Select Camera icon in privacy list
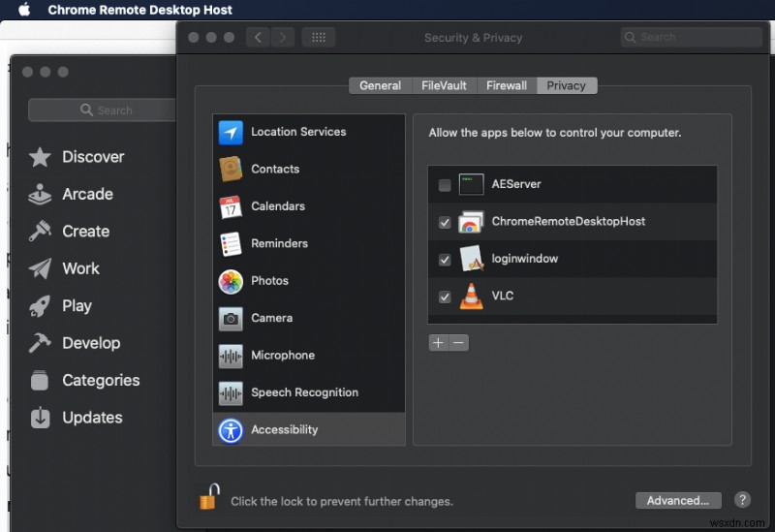The height and width of the screenshot is (532, 775). [x=231, y=319]
